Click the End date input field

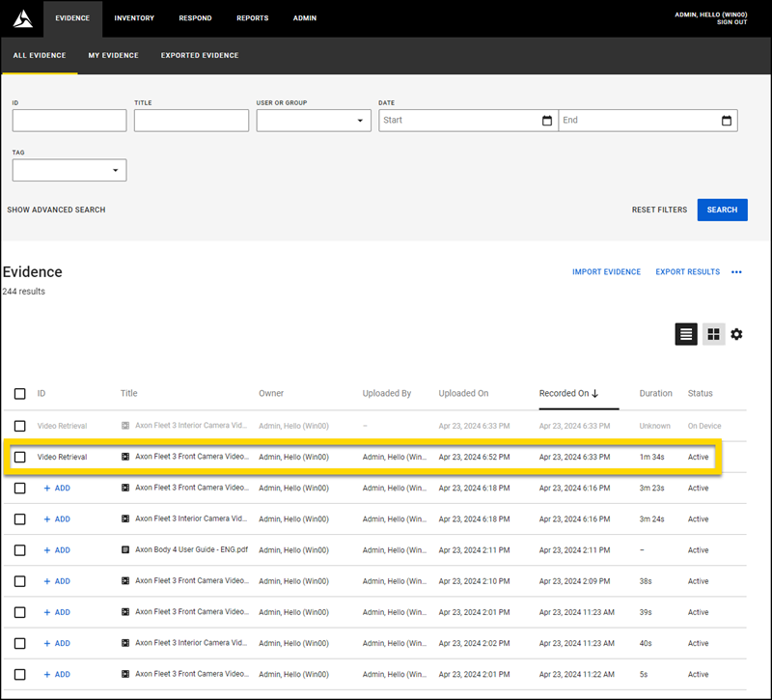tap(648, 121)
